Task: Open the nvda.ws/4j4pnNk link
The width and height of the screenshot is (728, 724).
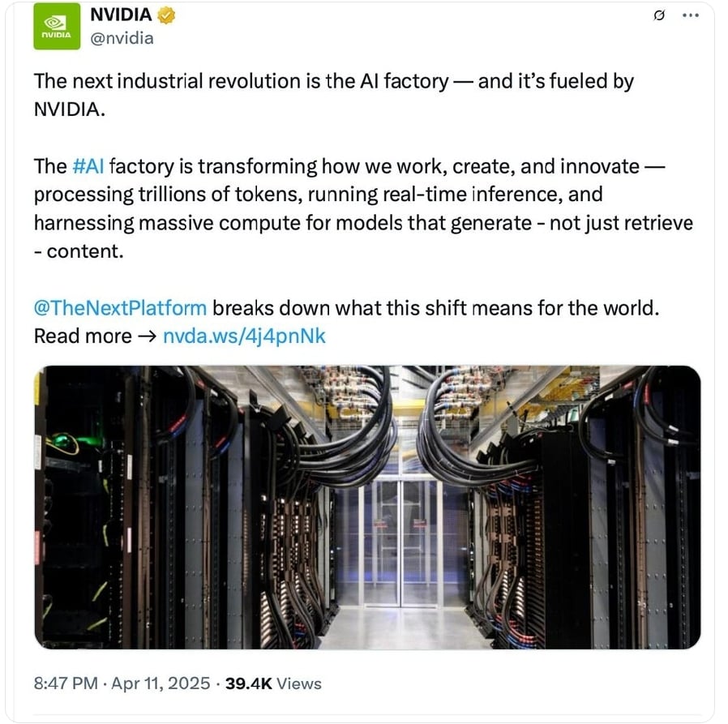Action: pos(244,336)
